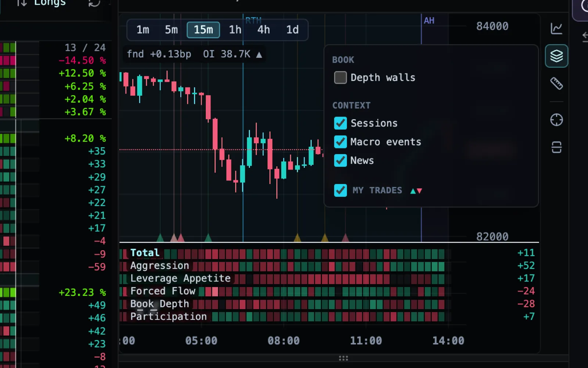Click the +23.23 % value

82,293
